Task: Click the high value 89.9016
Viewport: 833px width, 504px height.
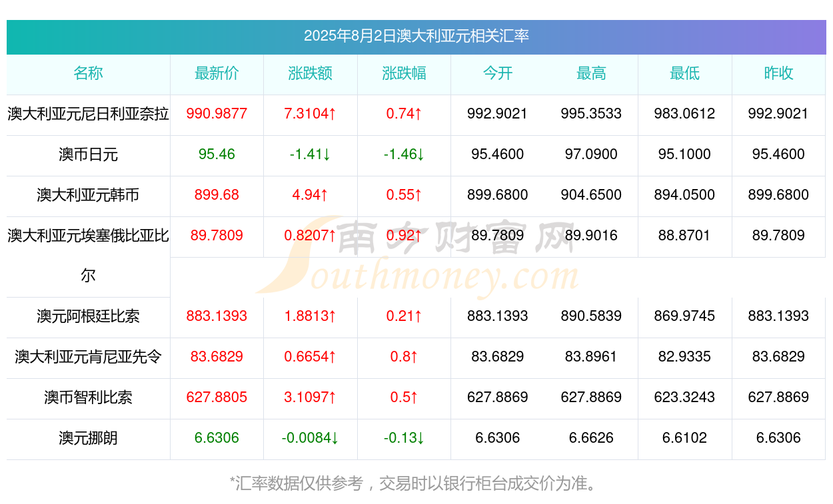Action: [x=591, y=236]
